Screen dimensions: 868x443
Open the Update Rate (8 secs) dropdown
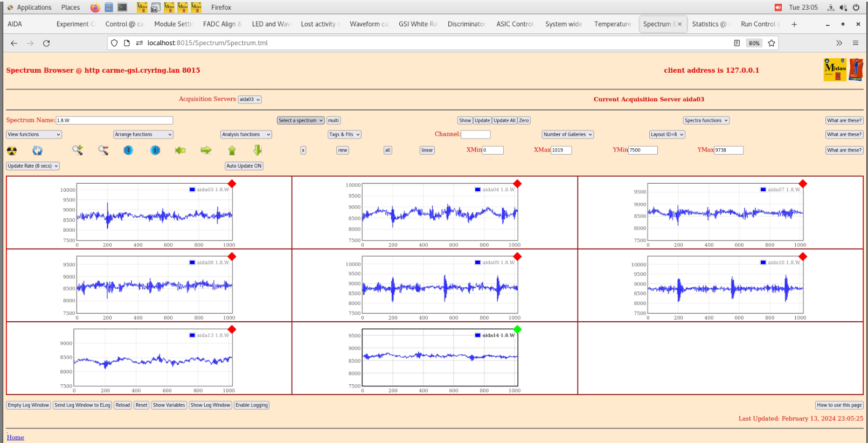click(33, 166)
